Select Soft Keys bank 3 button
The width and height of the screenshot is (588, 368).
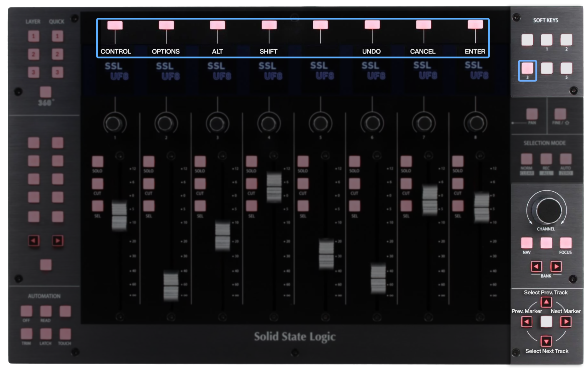click(x=527, y=68)
